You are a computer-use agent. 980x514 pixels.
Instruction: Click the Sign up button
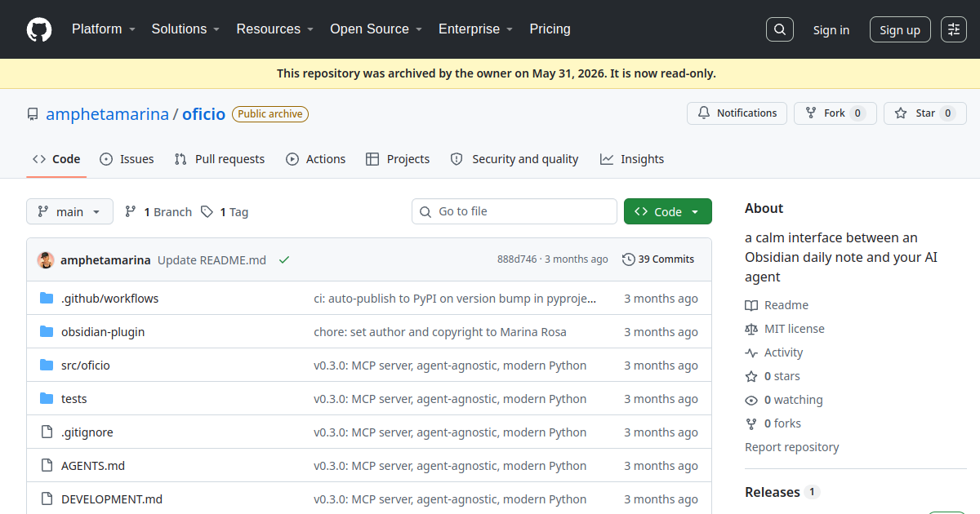pyautogui.click(x=900, y=30)
